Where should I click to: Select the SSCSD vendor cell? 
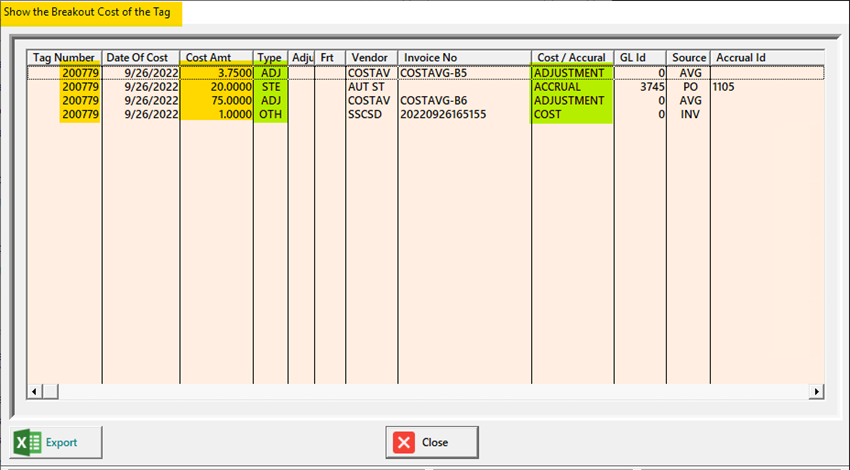click(x=366, y=115)
